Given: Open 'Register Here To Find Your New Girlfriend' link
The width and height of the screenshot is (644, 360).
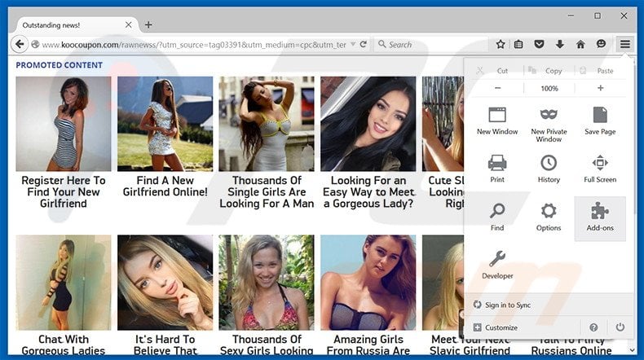Looking at the screenshot, I should [x=64, y=191].
